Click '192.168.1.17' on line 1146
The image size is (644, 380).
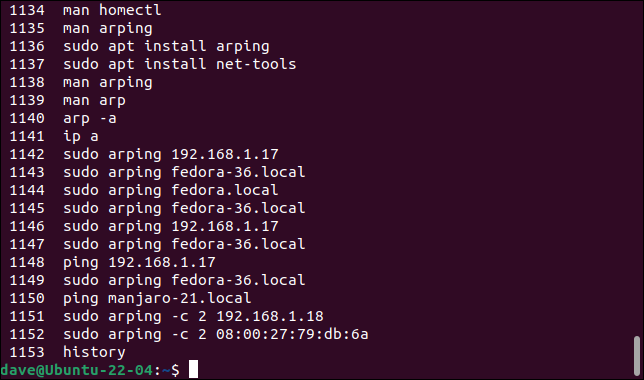[x=225, y=226]
